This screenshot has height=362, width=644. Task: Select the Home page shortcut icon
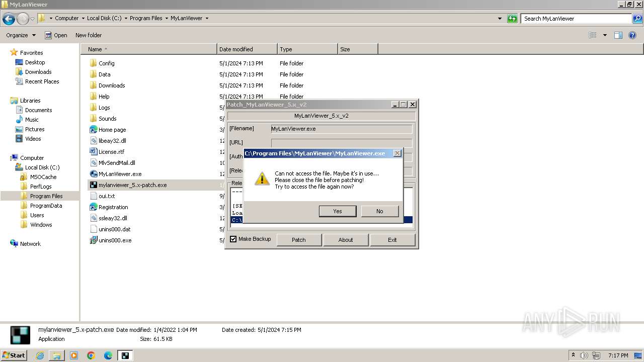pyautogui.click(x=93, y=130)
